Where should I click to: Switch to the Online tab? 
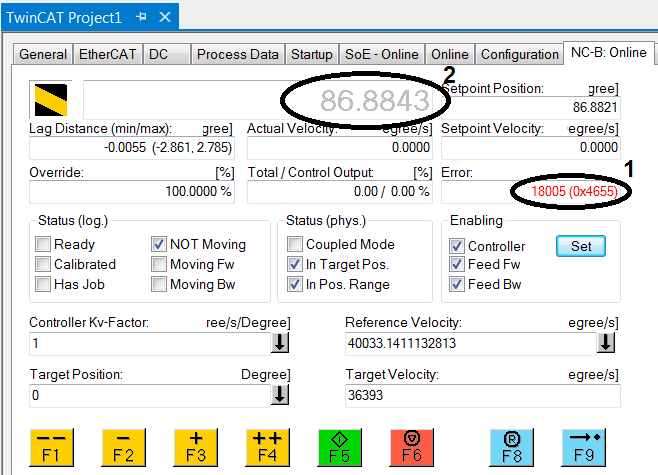(x=450, y=54)
